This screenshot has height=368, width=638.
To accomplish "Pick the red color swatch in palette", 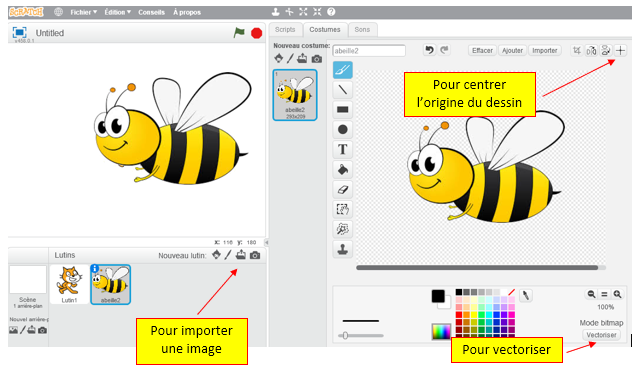I will tap(459, 314).
